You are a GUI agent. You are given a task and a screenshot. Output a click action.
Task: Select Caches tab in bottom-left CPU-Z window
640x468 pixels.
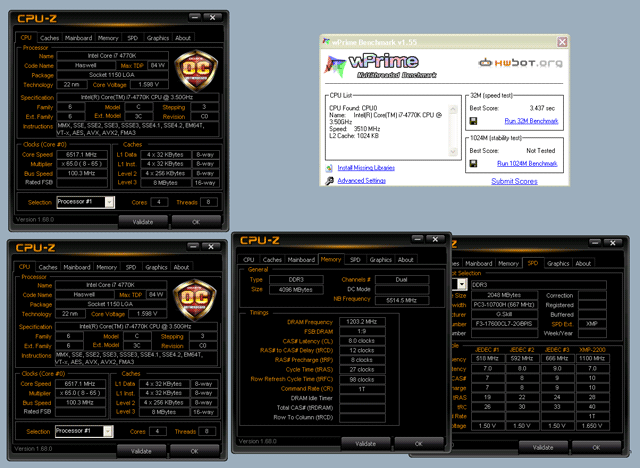click(48, 267)
